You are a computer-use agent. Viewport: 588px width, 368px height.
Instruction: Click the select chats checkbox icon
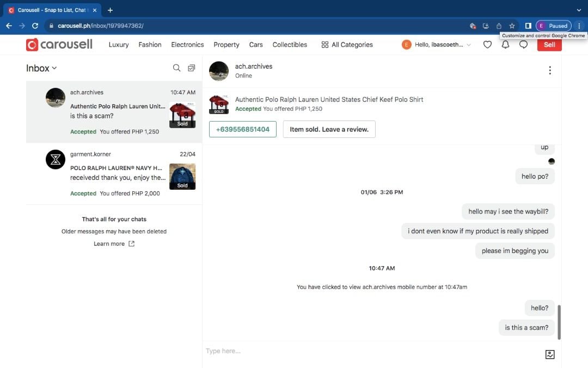pyautogui.click(x=191, y=68)
